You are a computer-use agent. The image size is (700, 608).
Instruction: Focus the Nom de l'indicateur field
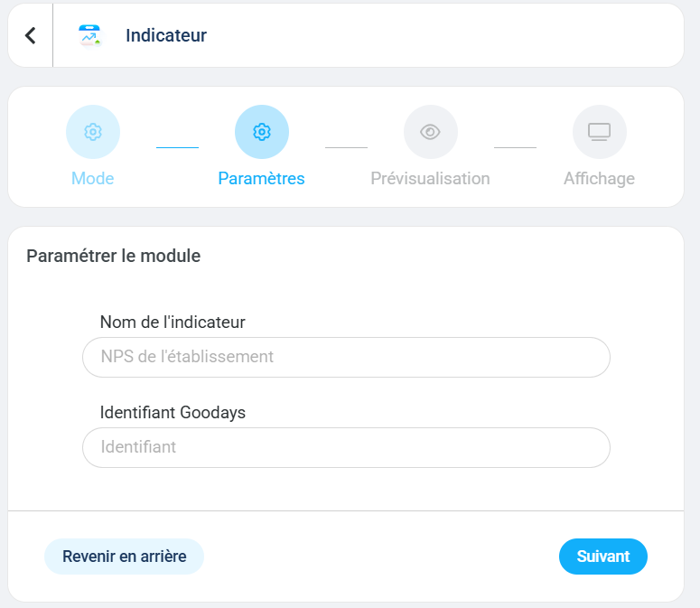pyautogui.click(x=346, y=357)
